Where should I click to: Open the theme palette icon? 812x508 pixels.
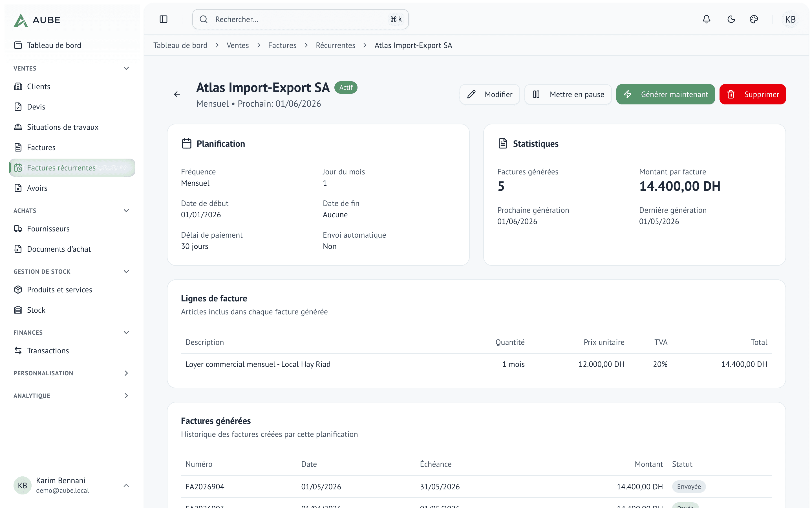[x=754, y=19]
